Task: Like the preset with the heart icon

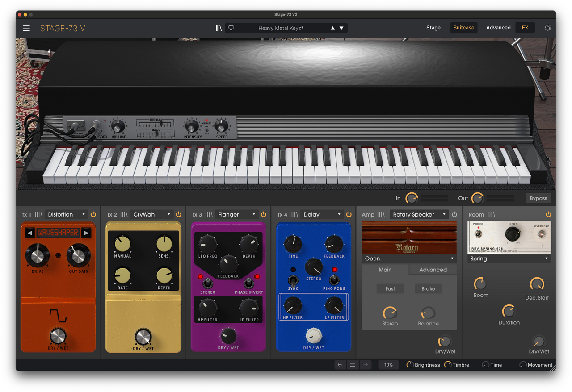Action: pyautogui.click(x=231, y=28)
